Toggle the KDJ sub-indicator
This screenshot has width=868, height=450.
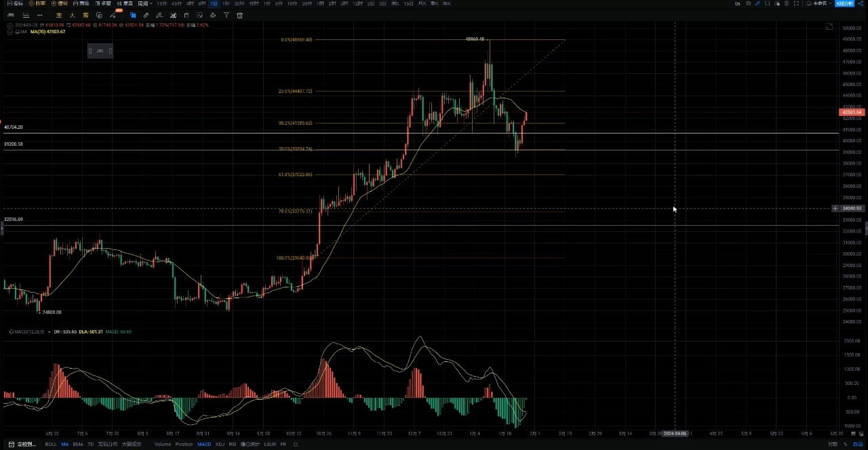[x=220, y=445]
